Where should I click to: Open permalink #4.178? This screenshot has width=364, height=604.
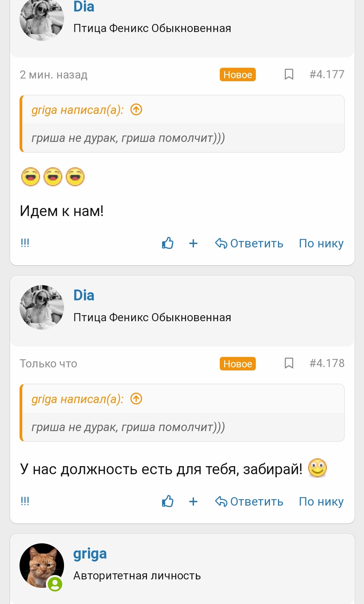(327, 363)
